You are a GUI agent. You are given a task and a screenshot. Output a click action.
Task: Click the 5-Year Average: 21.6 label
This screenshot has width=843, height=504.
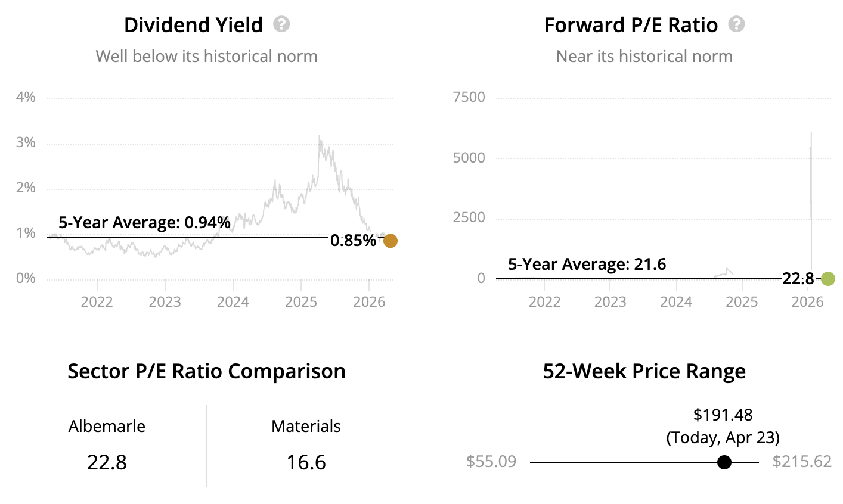(x=587, y=264)
